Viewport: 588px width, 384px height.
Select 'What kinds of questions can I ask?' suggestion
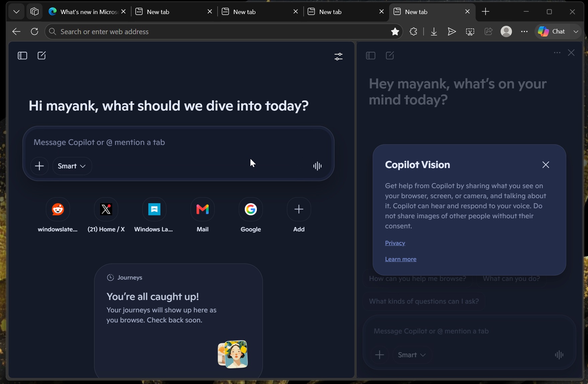click(x=424, y=301)
